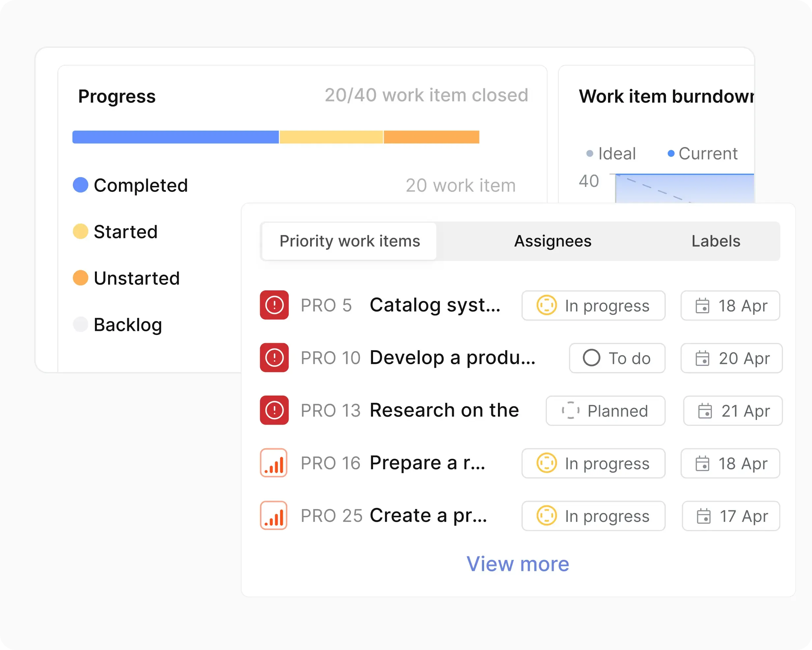
Task: Open work item Catalog syst...
Action: 435,305
